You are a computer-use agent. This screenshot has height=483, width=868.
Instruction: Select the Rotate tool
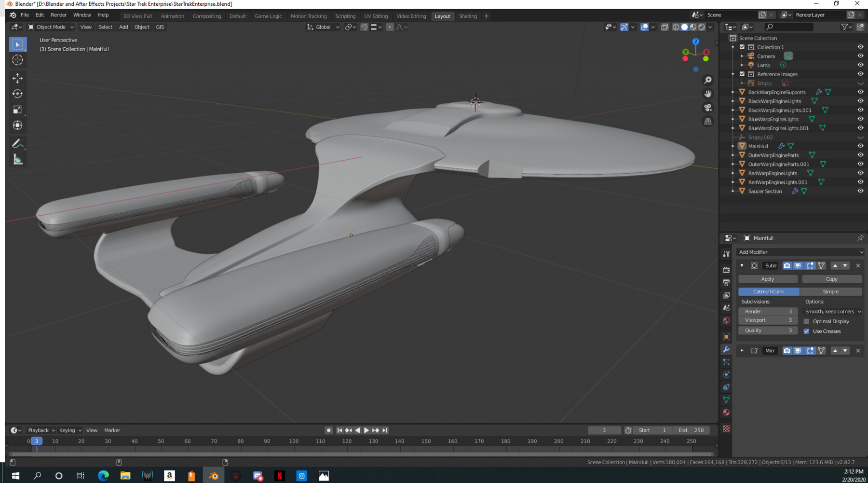[17, 94]
